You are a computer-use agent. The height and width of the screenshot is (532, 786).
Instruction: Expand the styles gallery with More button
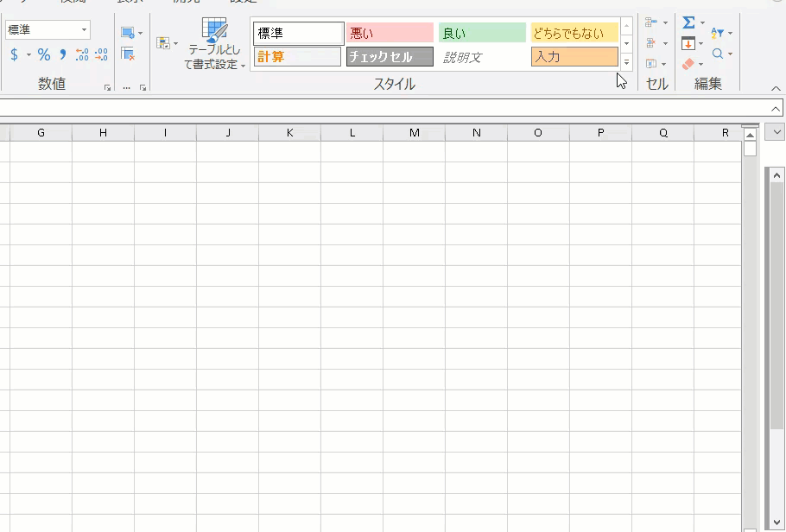point(626,62)
